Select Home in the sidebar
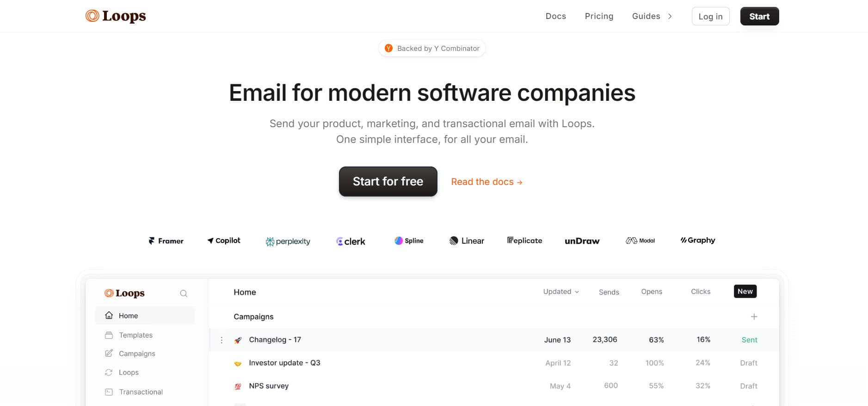This screenshot has height=406, width=868. point(128,316)
